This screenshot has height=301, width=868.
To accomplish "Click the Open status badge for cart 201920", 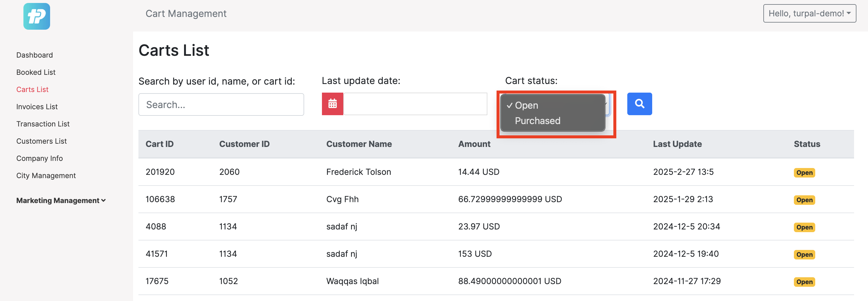I will (804, 172).
